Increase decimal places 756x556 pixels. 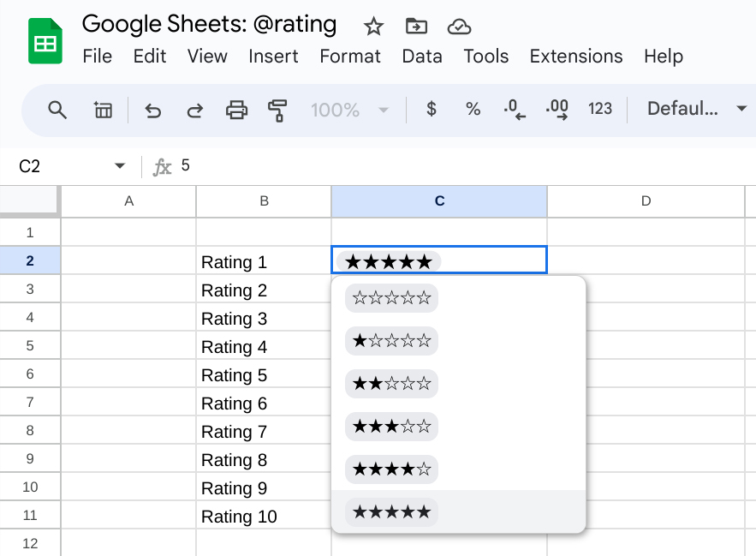pos(557,109)
